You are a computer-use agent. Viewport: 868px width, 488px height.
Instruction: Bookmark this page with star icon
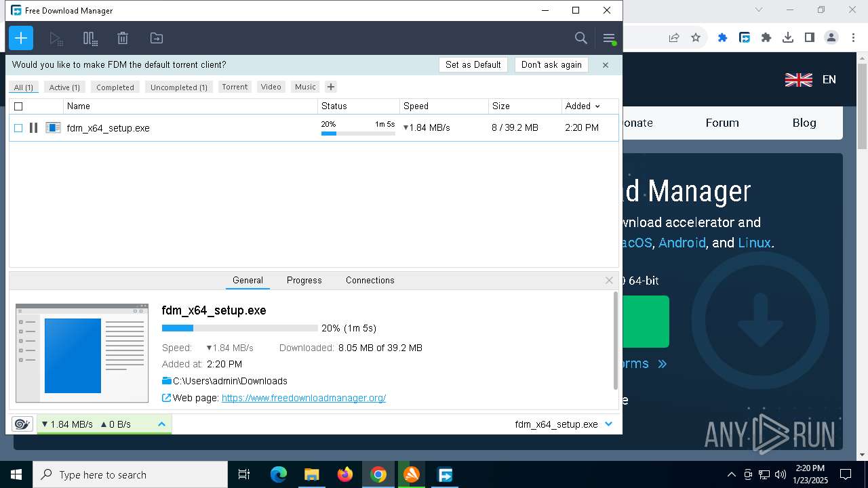point(696,38)
